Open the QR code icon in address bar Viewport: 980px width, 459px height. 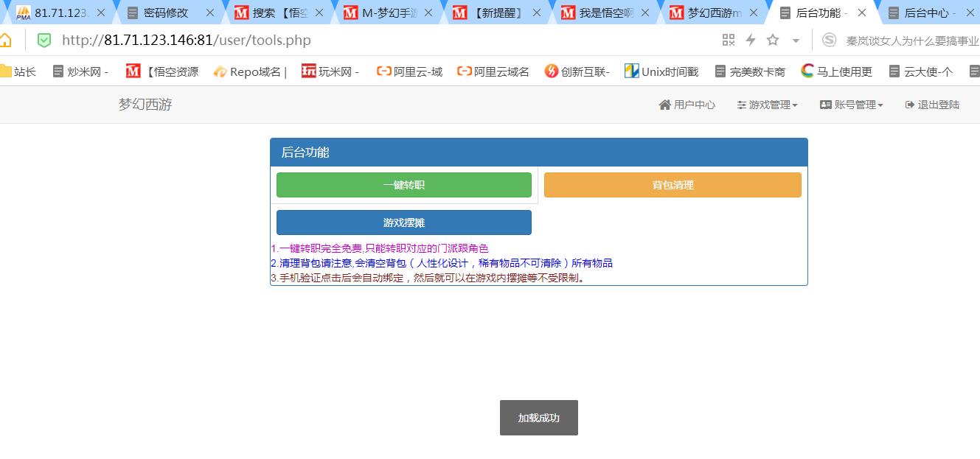click(x=729, y=41)
